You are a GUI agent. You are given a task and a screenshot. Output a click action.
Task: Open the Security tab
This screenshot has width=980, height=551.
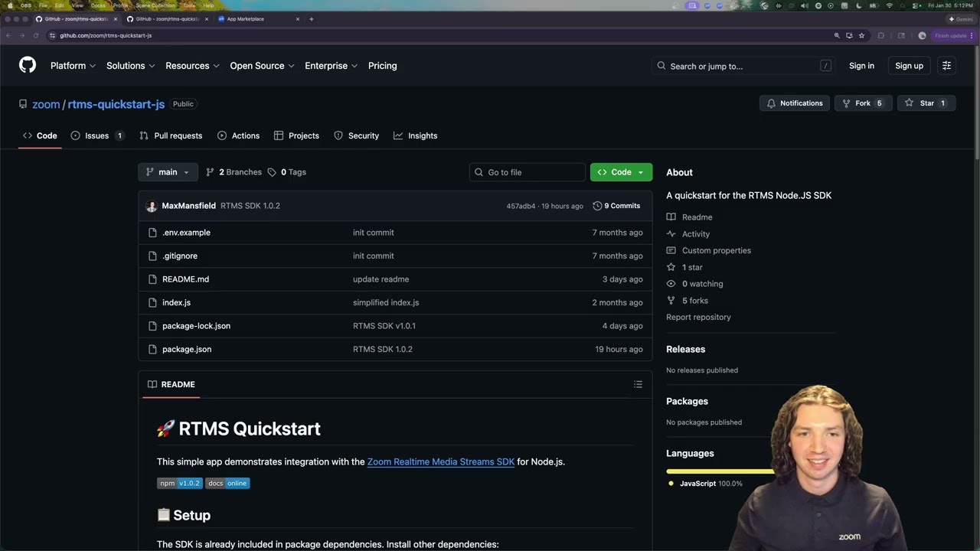356,135
